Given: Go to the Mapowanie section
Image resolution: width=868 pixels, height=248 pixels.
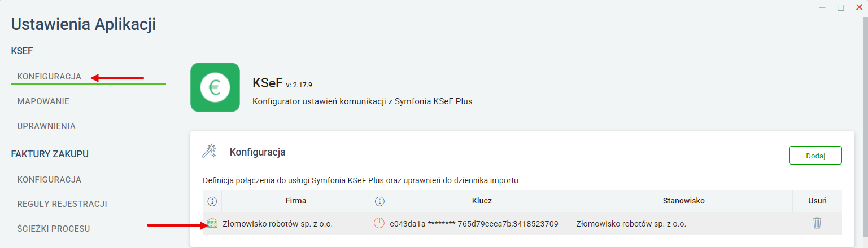Looking at the screenshot, I should (43, 101).
